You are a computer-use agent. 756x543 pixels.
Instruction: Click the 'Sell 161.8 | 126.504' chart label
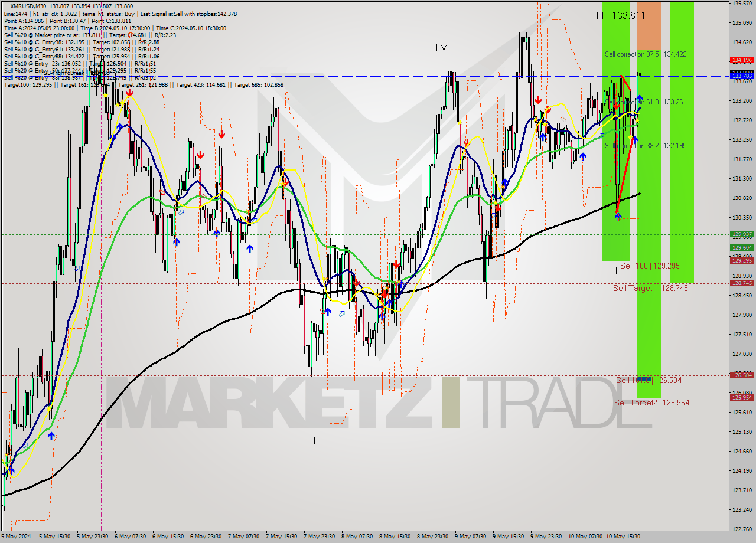coord(649,380)
